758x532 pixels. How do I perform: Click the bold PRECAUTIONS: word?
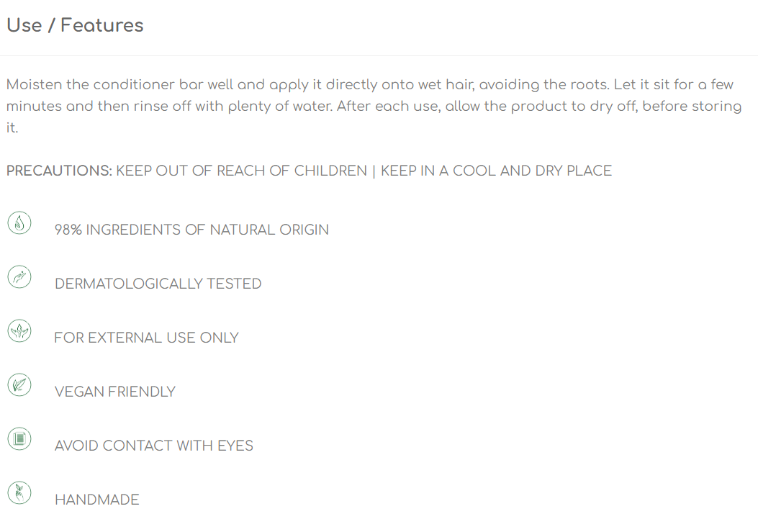[59, 171]
